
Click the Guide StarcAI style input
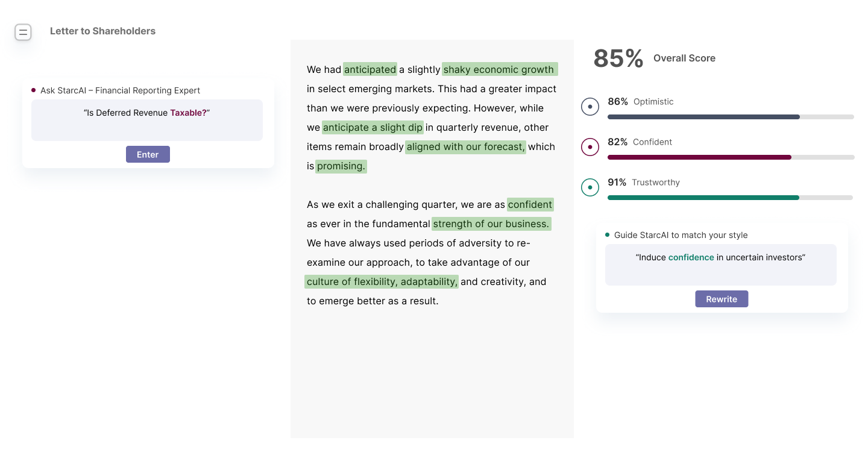(x=720, y=265)
